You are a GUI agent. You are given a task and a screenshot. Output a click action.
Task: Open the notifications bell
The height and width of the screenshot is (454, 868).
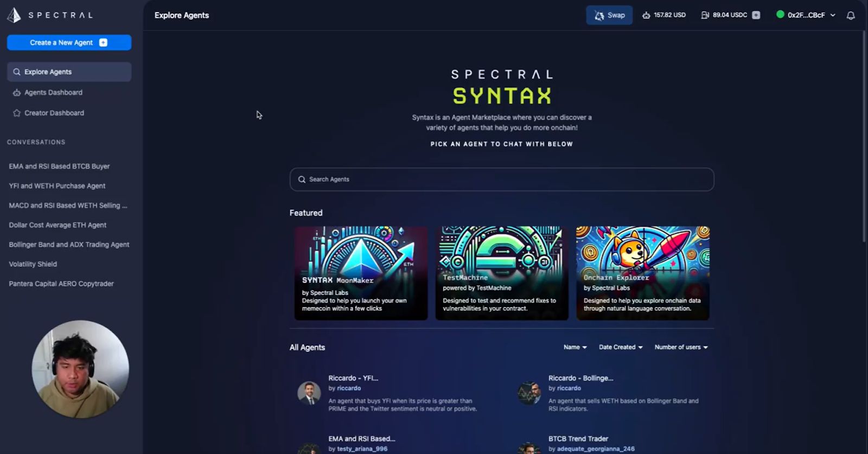point(851,15)
